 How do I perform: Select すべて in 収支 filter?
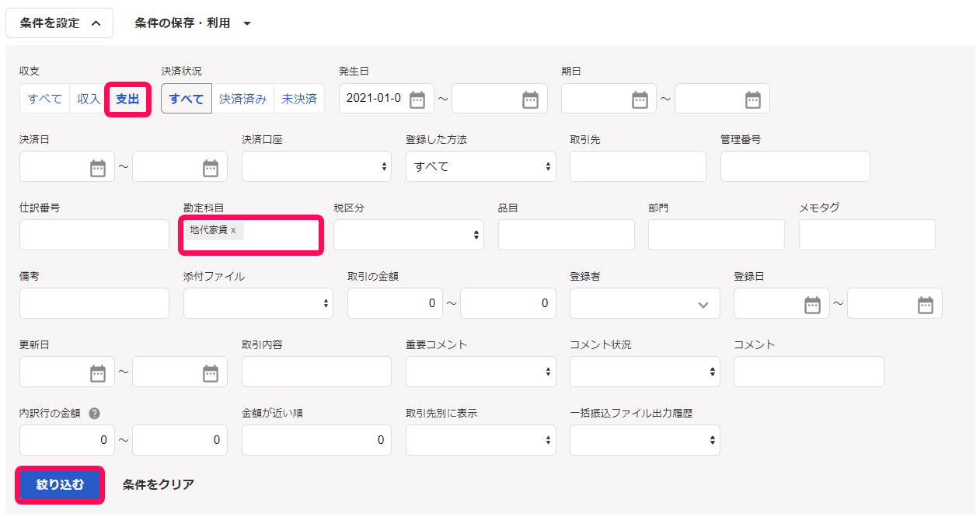pos(45,99)
